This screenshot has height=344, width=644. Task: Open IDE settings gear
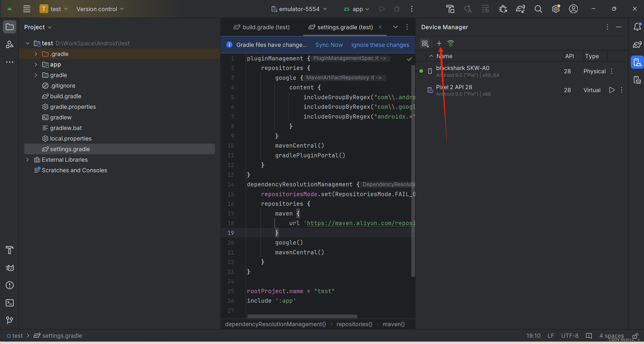tap(556, 9)
